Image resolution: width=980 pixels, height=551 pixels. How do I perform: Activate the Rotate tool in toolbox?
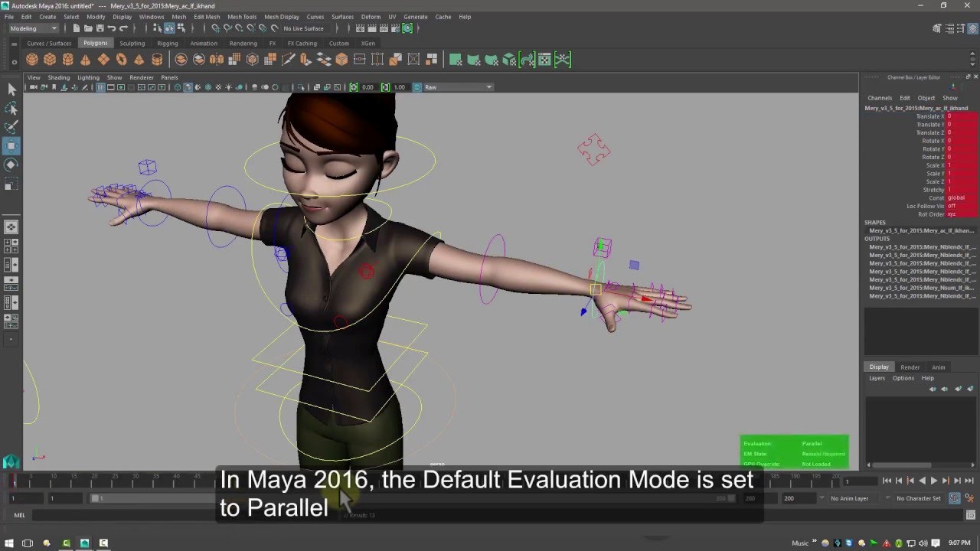point(11,165)
